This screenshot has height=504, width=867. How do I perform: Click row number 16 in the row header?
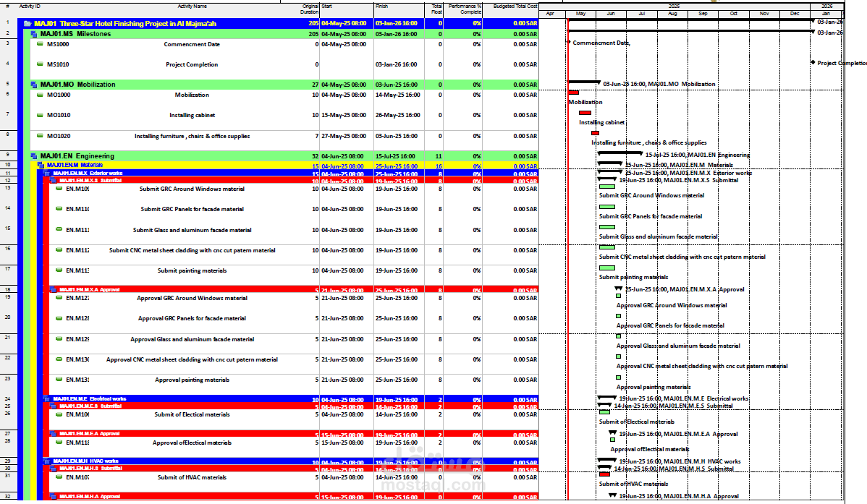pos(8,249)
